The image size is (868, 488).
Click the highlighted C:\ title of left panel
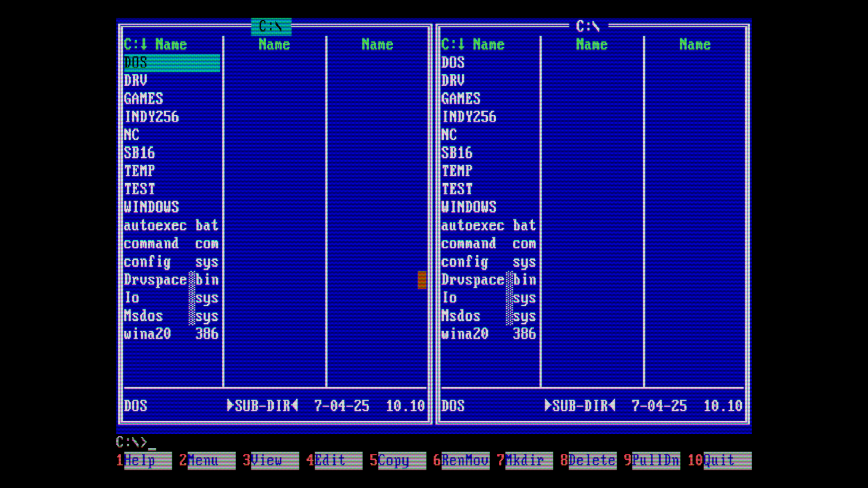[x=271, y=26]
